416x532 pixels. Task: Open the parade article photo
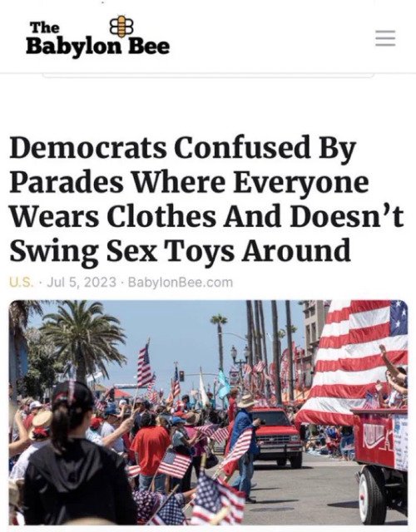(208, 412)
